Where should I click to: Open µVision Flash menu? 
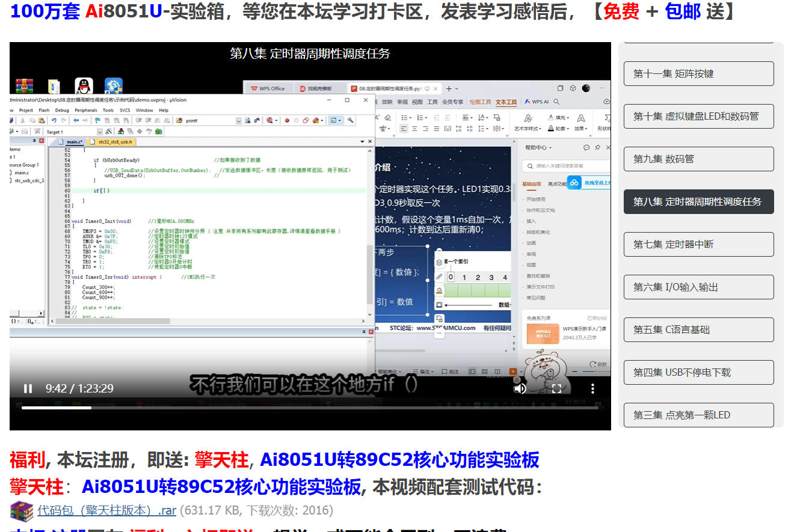(44, 111)
